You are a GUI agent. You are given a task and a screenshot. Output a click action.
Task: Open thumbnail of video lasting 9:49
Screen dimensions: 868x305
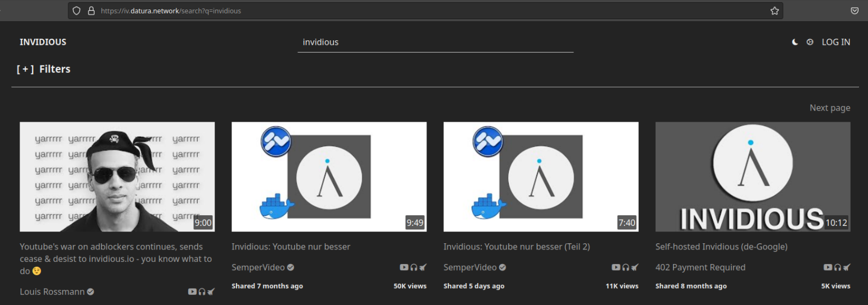(x=329, y=177)
